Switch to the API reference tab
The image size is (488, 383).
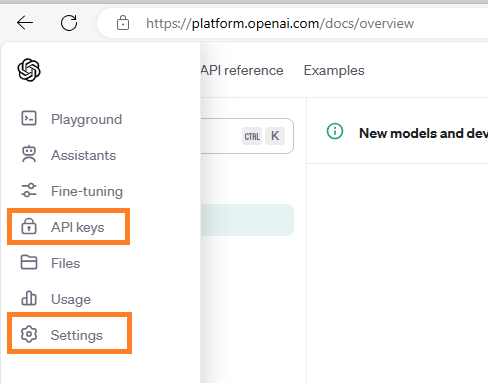coord(242,70)
